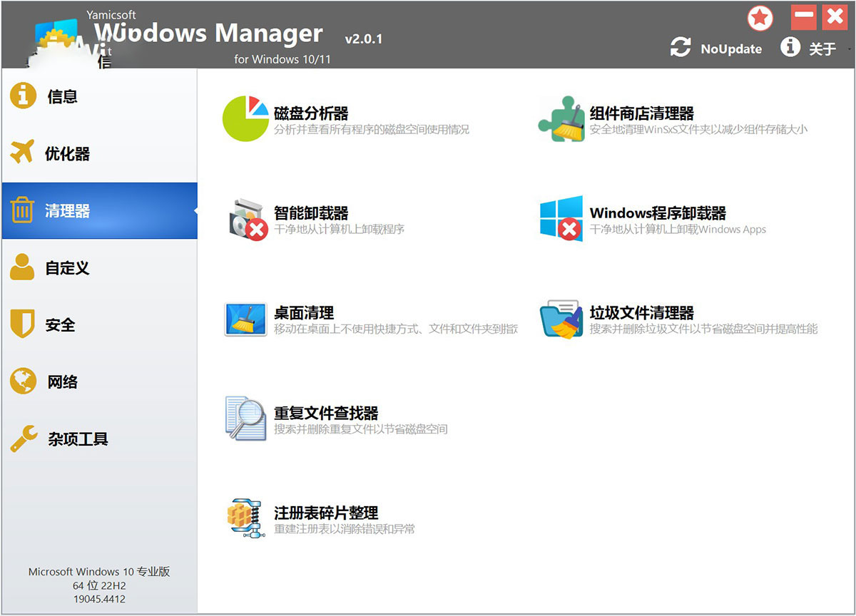The image size is (856, 616).
Task: Open the 桌面清理 monitor broom icon
Action: click(x=245, y=319)
